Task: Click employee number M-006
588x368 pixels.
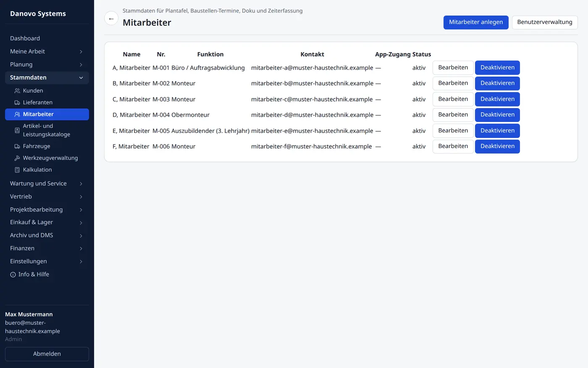Action: point(161,146)
